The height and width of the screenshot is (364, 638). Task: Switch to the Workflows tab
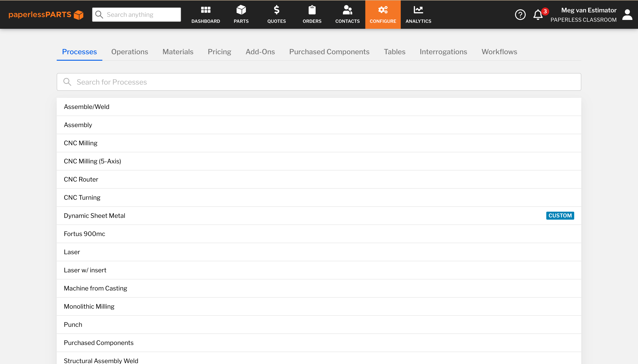coord(499,52)
